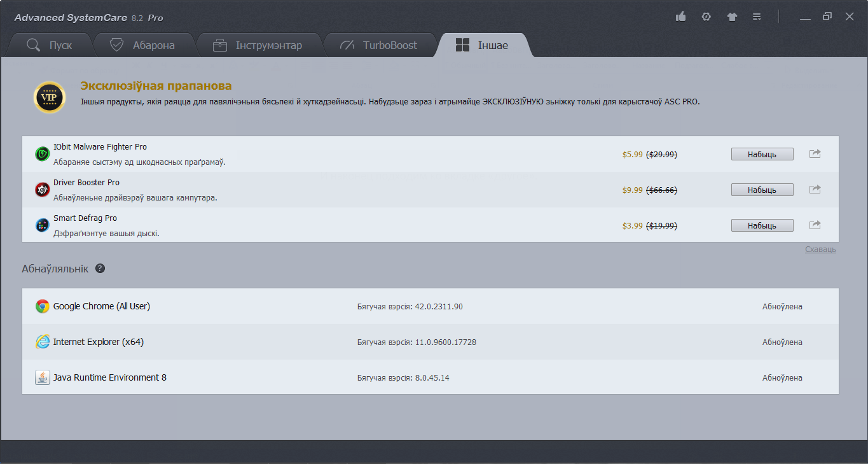Screen dimensions: 868x464
Task: Open the Абарона tab
Action: click(x=142, y=45)
